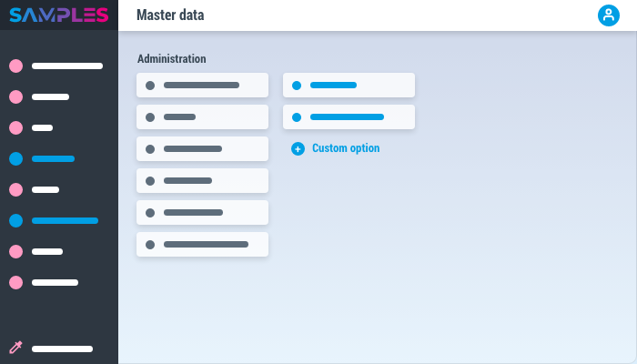
Task: Open the last gray Administration card
Action: click(x=202, y=244)
